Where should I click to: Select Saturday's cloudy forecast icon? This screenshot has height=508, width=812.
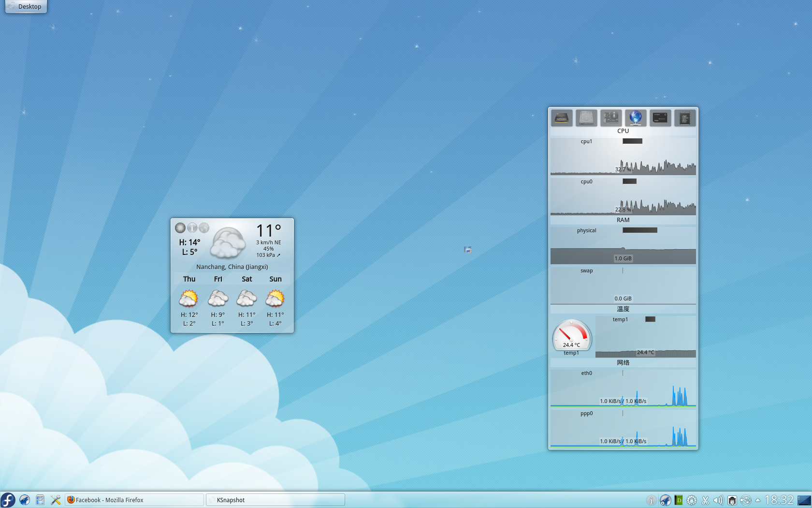coord(246,299)
